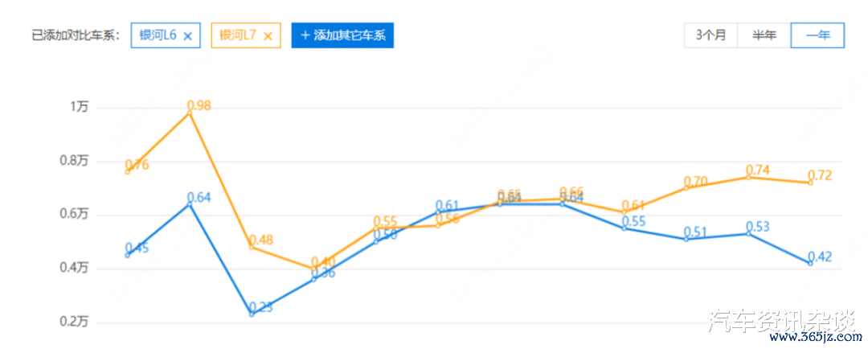Click the orange 0.74 data point
Screen dimensions: 868x349
[748, 177]
